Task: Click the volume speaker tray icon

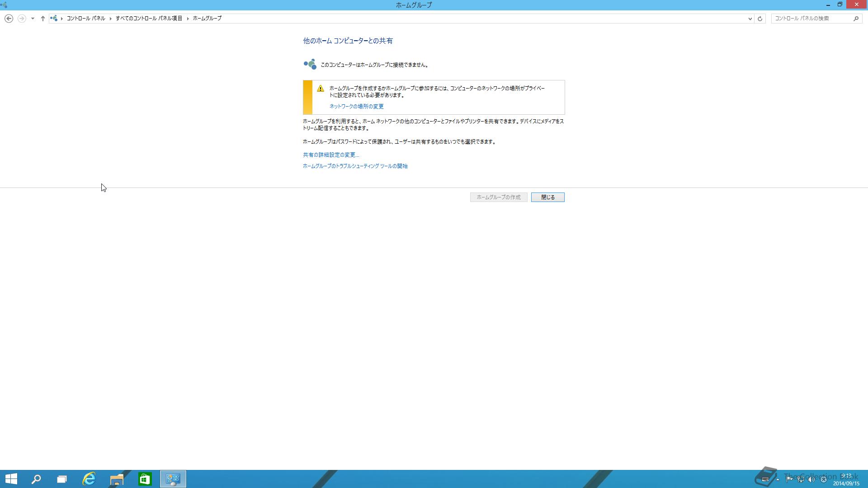Action: coord(812,479)
